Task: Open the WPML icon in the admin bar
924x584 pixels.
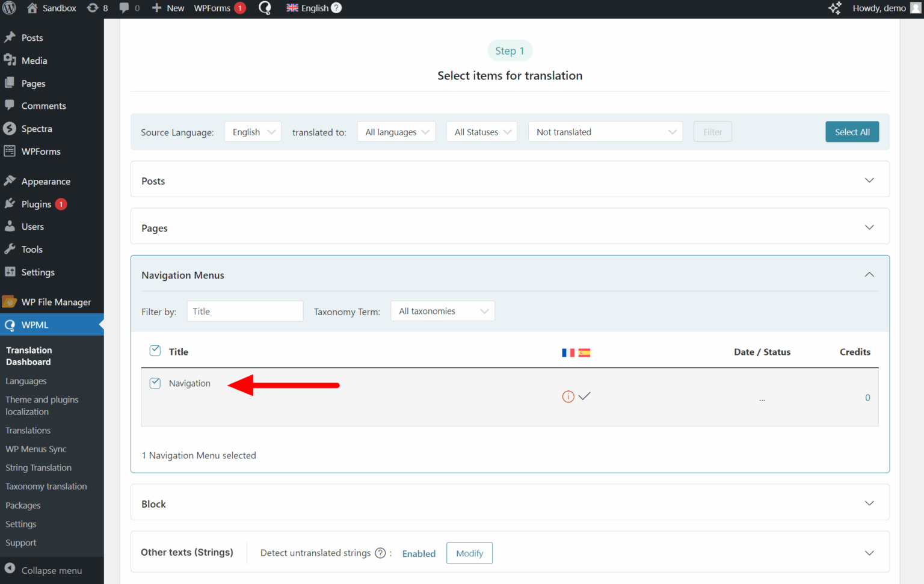Action: 265,8
